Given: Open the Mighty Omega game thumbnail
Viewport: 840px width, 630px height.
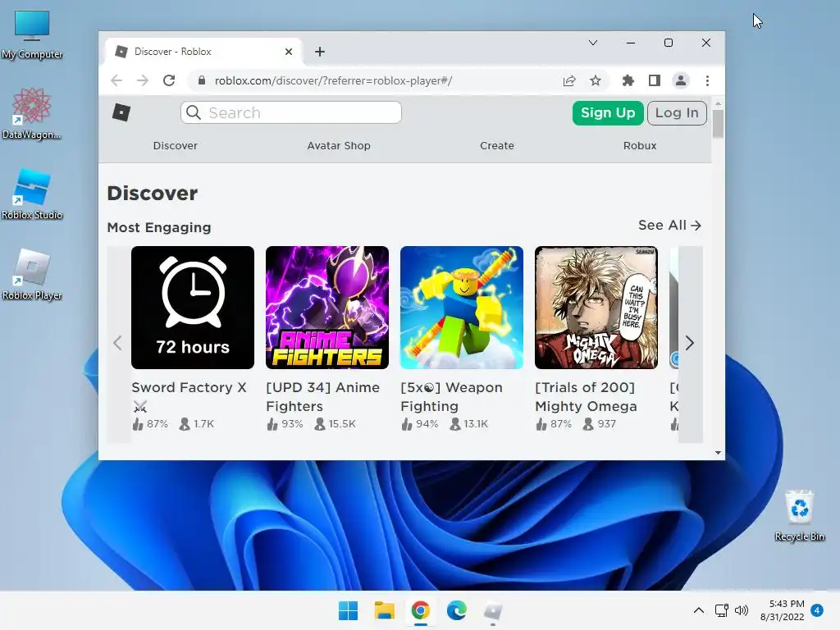Looking at the screenshot, I should pos(596,308).
